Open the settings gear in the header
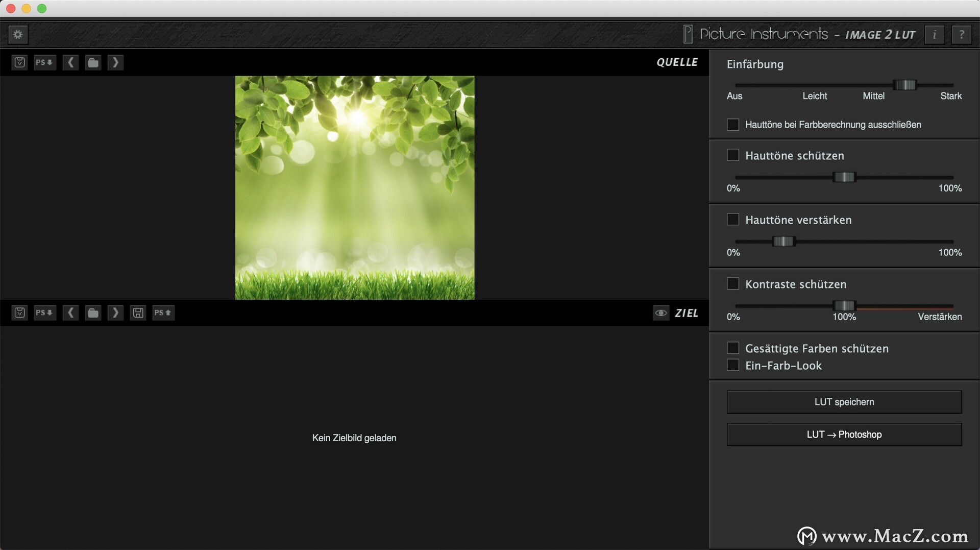 18,34
